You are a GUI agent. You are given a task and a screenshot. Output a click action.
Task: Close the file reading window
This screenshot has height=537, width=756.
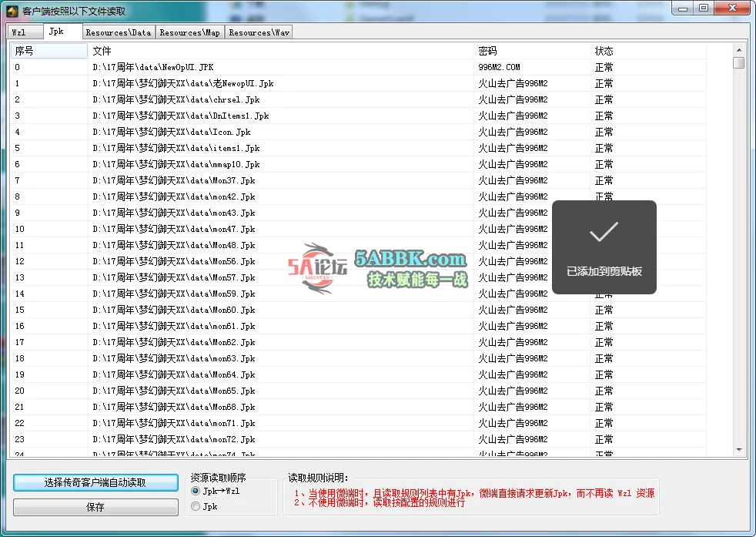(x=731, y=8)
